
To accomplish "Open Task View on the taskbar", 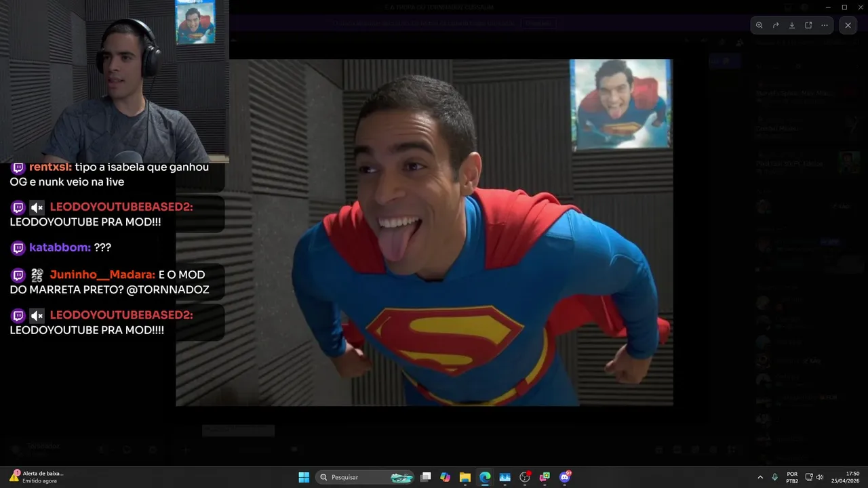I will [425, 477].
